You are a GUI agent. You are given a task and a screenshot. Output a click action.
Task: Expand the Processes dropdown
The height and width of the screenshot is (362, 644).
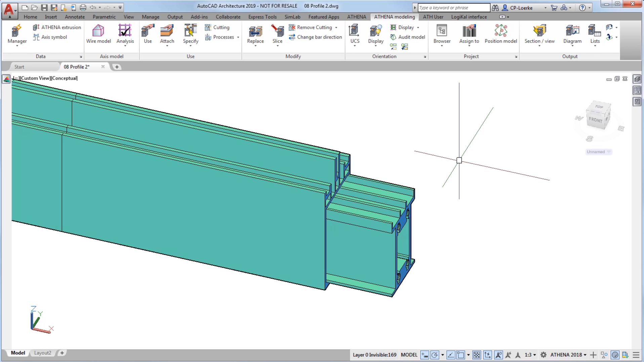(238, 37)
